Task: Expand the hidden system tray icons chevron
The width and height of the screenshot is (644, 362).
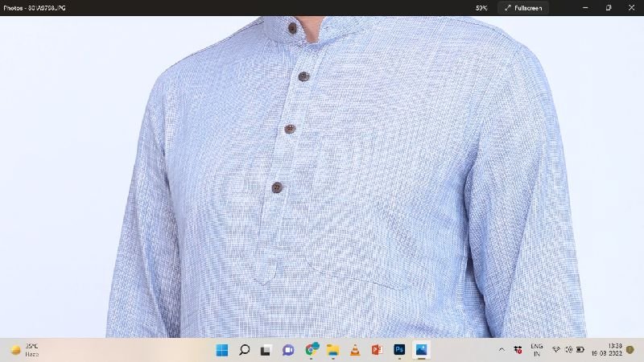Action: tap(502, 350)
